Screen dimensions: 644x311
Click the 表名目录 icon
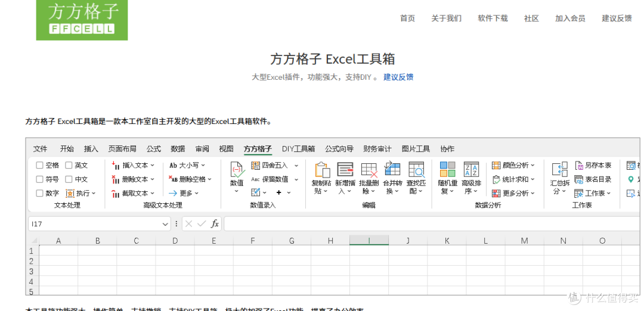[x=579, y=179]
